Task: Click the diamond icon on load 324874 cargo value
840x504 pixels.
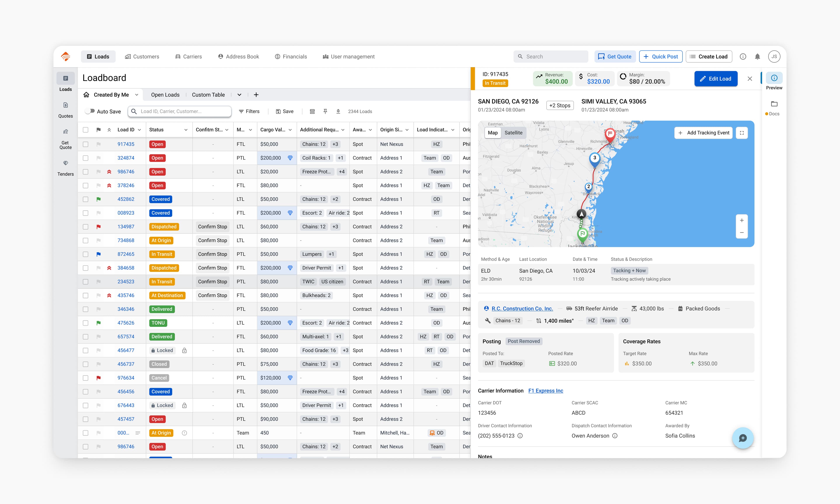Action: [290, 158]
